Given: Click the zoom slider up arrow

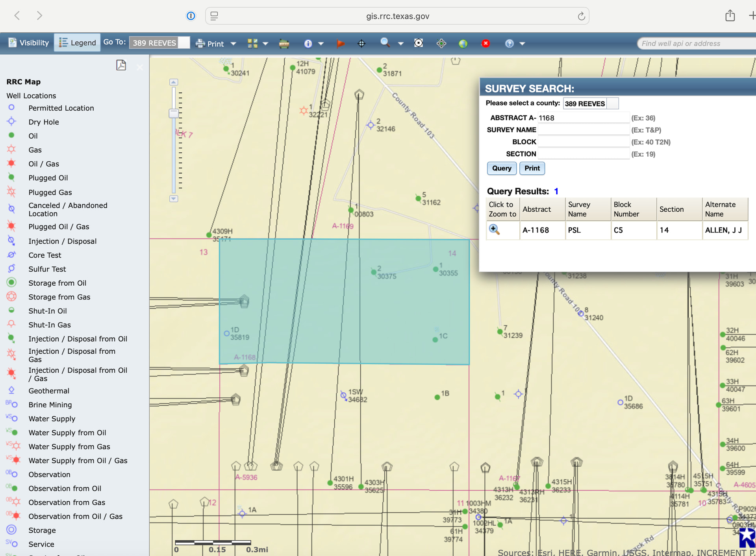Looking at the screenshot, I should 173,82.
